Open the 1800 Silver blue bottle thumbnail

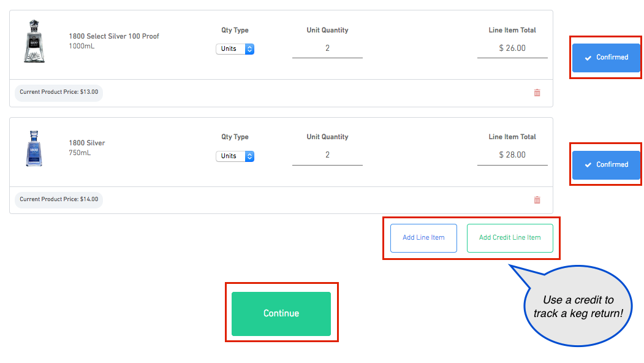(x=34, y=148)
